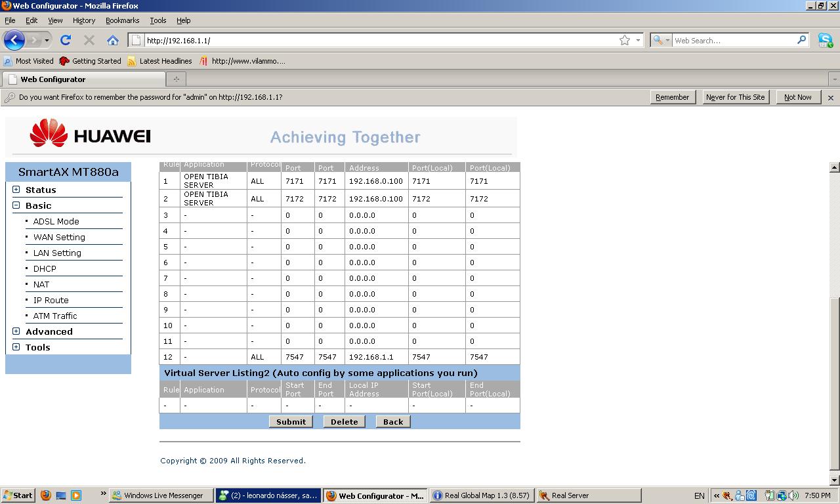840x504 pixels.
Task: Open the IP Route page
Action: [x=51, y=300]
